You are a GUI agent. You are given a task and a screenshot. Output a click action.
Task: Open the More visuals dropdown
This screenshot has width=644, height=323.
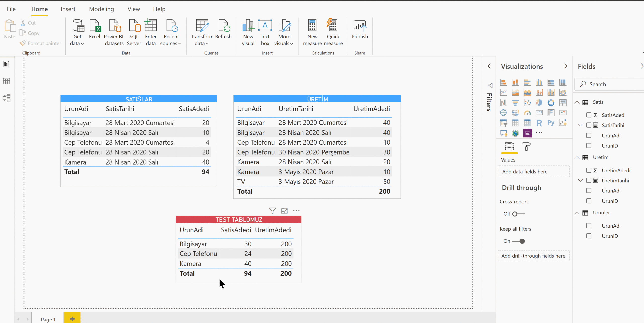[284, 32]
